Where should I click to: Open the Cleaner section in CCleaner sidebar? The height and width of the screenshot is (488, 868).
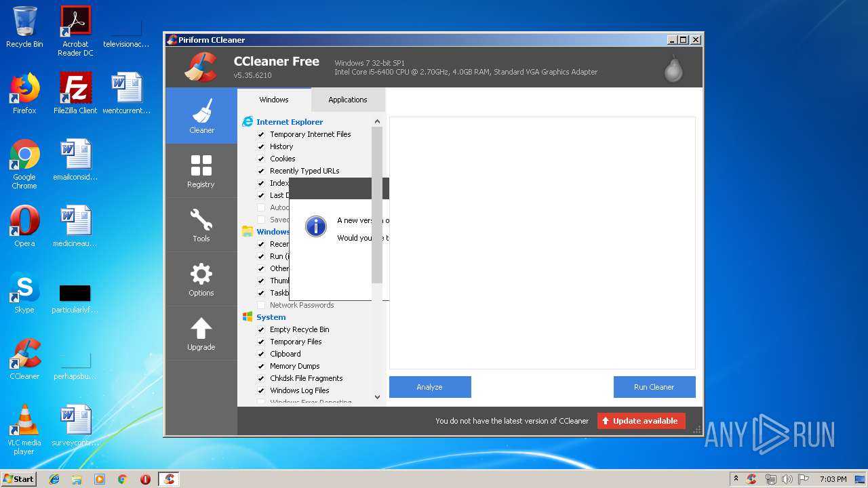point(201,116)
